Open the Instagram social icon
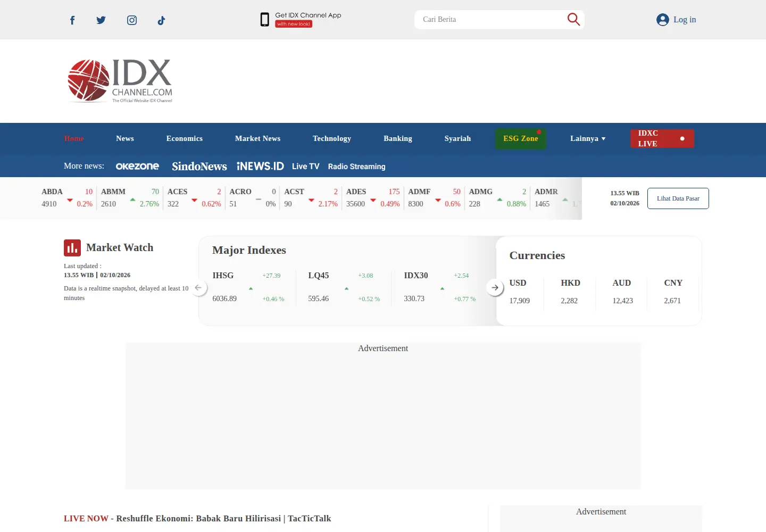 [x=132, y=20]
